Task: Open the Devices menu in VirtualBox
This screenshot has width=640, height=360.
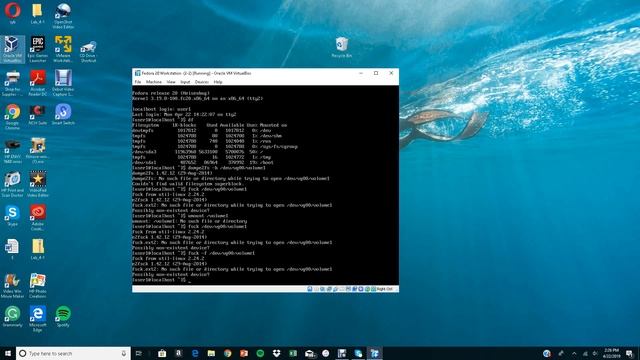Action: pyautogui.click(x=202, y=82)
